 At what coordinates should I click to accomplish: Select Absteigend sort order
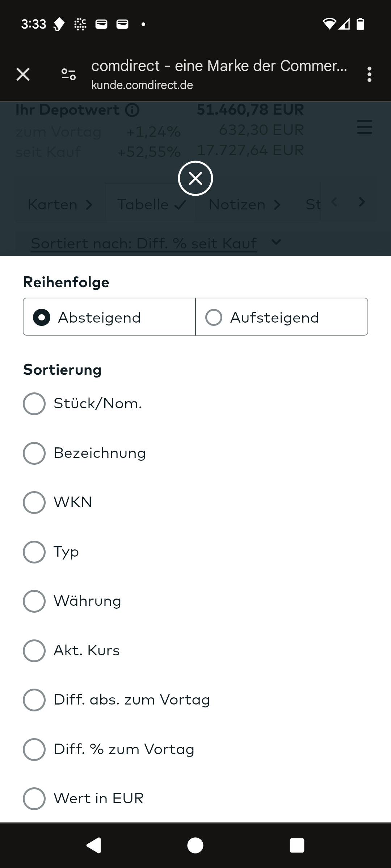pos(42,318)
